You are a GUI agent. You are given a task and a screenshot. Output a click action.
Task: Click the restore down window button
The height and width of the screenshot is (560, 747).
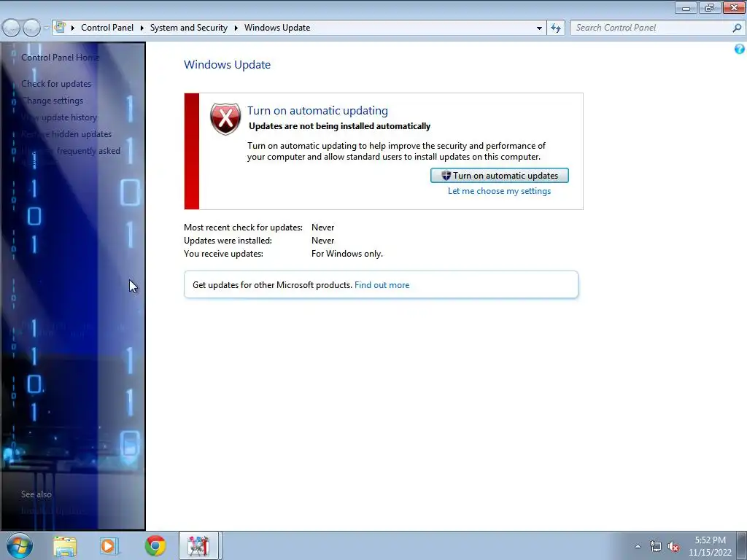(710, 7)
